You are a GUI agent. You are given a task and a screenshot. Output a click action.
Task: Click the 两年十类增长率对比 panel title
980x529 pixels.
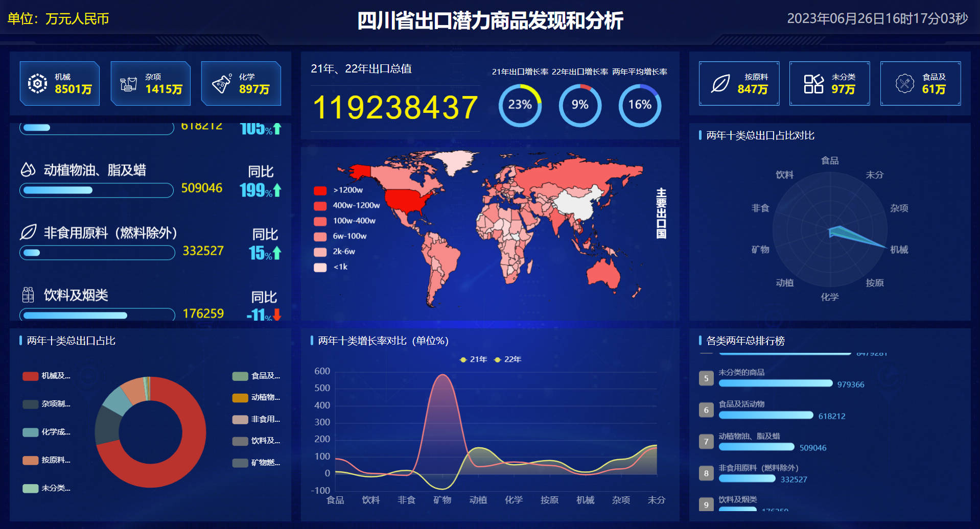[x=383, y=341]
